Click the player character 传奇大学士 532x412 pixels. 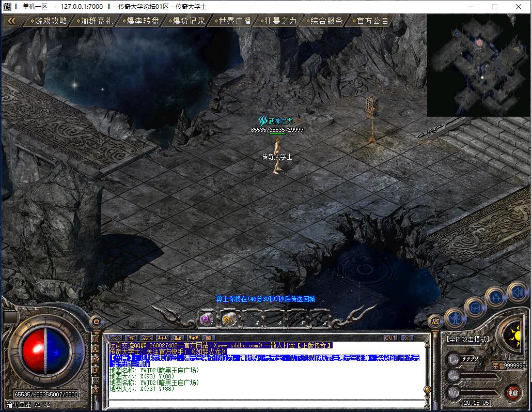click(x=277, y=156)
